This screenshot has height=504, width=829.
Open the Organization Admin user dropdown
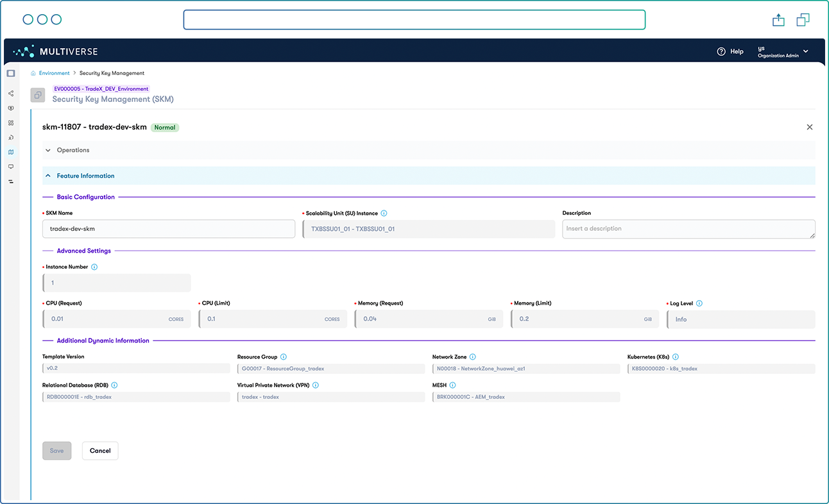[783, 51]
